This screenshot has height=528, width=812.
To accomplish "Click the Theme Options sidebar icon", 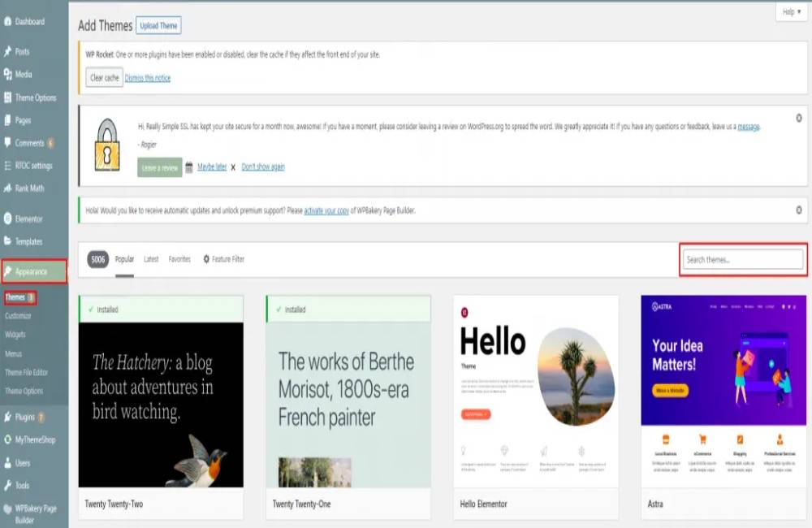I will (7, 97).
